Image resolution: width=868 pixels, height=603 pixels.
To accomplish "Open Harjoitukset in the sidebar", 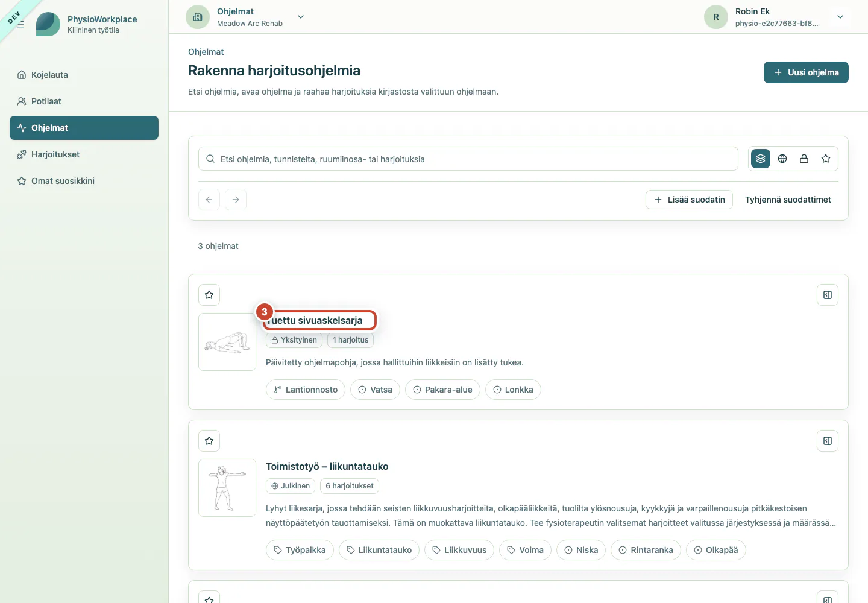I will [84, 154].
